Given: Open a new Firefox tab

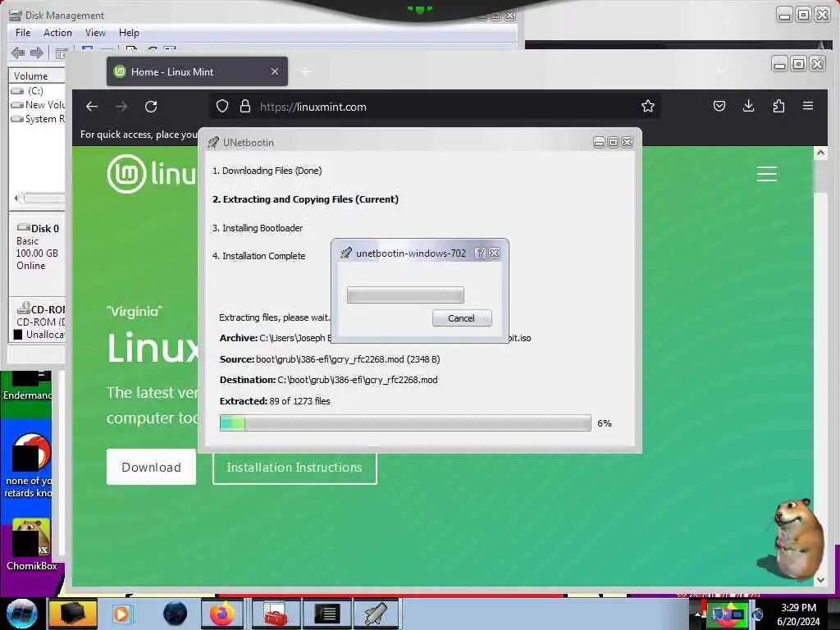Looking at the screenshot, I should (306, 71).
